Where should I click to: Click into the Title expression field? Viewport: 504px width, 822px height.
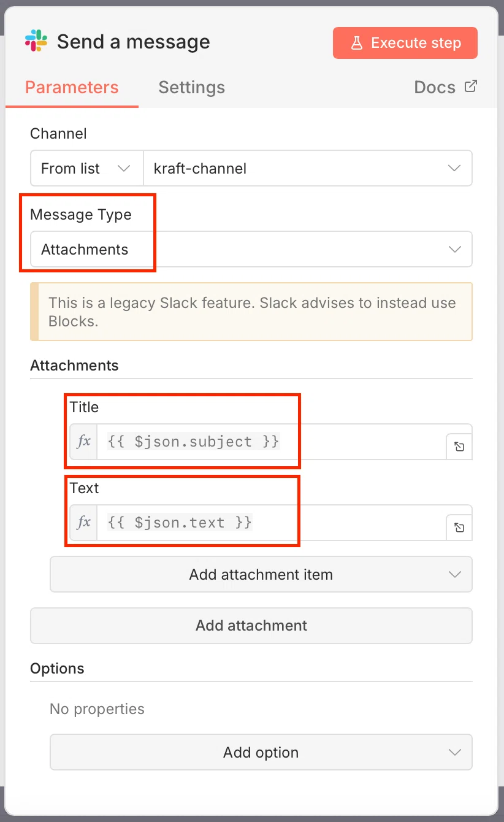[272, 442]
